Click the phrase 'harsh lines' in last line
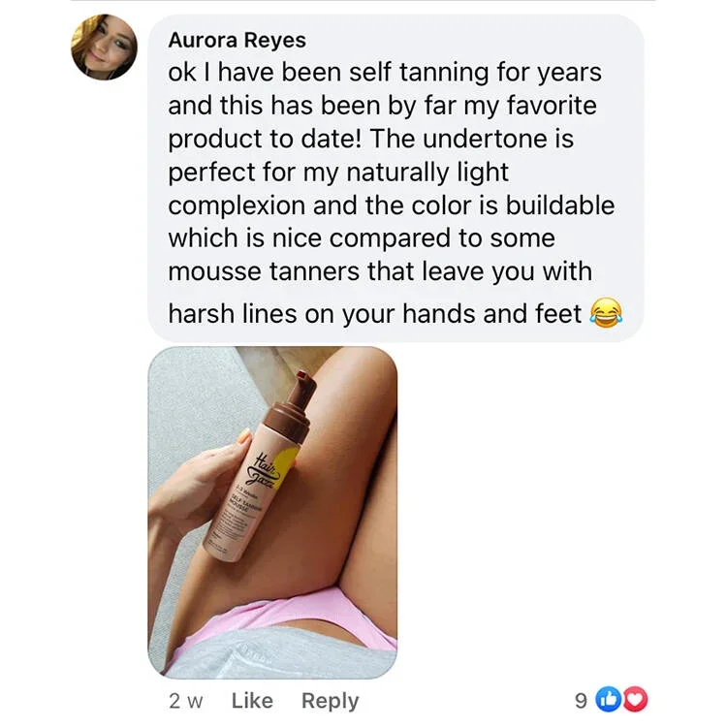The height and width of the screenshot is (728, 727). click(x=232, y=314)
